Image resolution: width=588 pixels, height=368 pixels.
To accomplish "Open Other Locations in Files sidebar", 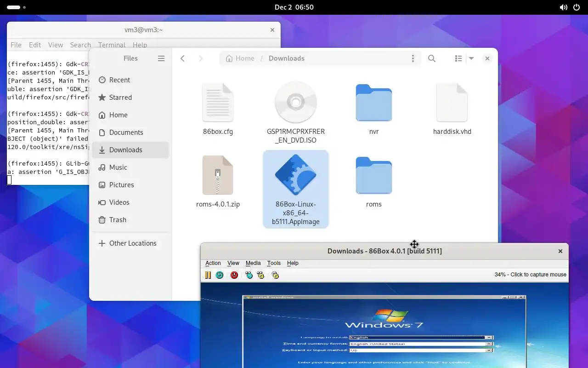I will pyautogui.click(x=130, y=243).
